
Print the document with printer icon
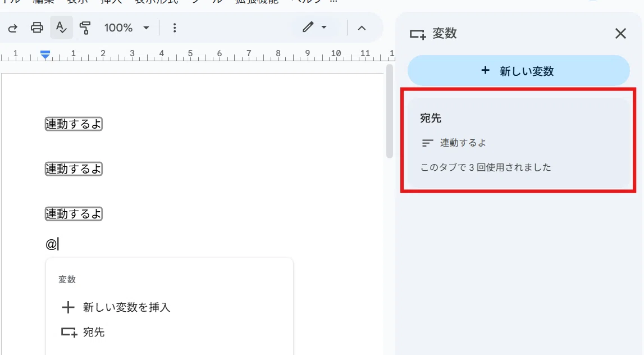click(x=37, y=28)
